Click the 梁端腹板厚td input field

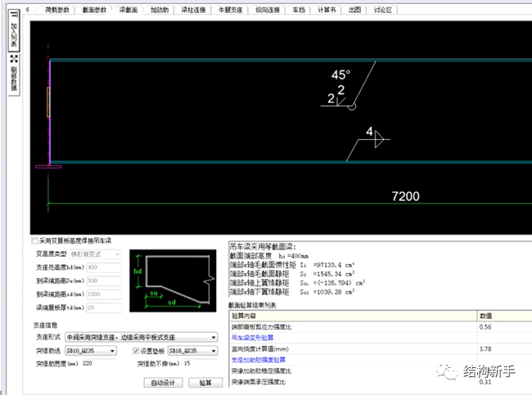point(104,307)
